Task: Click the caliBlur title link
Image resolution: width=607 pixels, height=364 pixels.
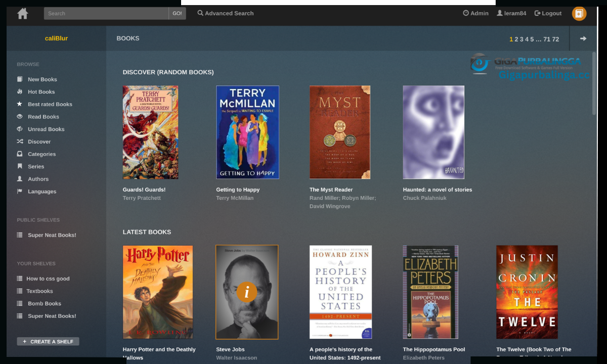Action: click(x=56, y=38)
